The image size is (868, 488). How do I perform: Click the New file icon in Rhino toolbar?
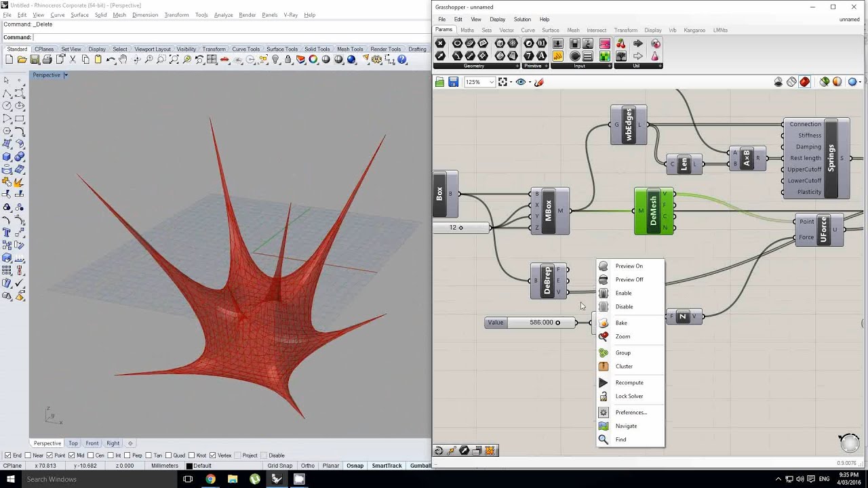(9, 60)
